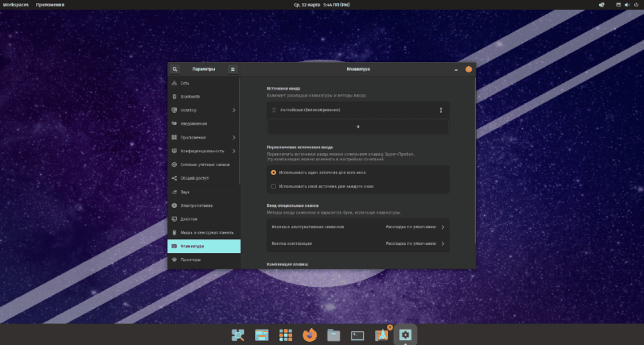Screen dimensions: 644x345
Task: Expand the Desktop section chevron
Action: 233,110
